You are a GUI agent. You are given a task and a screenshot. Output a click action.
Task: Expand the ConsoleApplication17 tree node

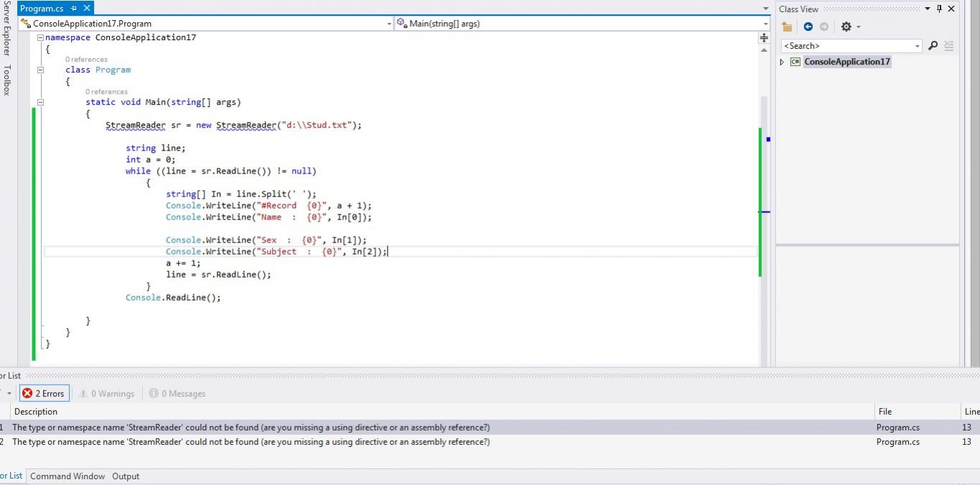783,62
